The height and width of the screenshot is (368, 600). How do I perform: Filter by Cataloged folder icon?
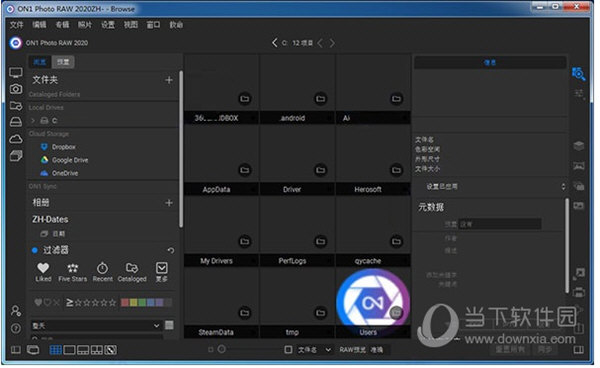132,272
